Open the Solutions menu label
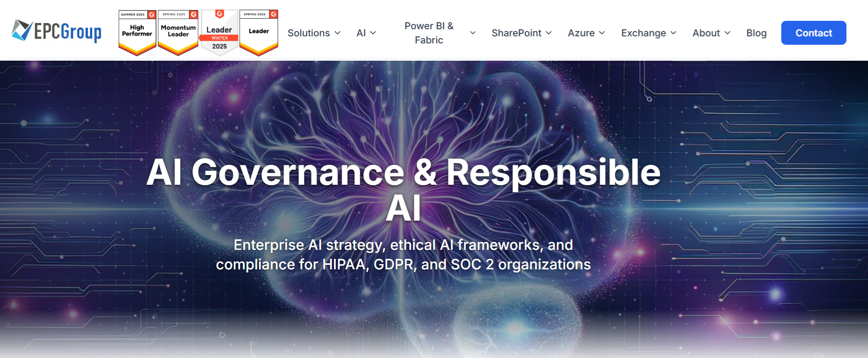The image size is (868, 358). coord(309,33)
